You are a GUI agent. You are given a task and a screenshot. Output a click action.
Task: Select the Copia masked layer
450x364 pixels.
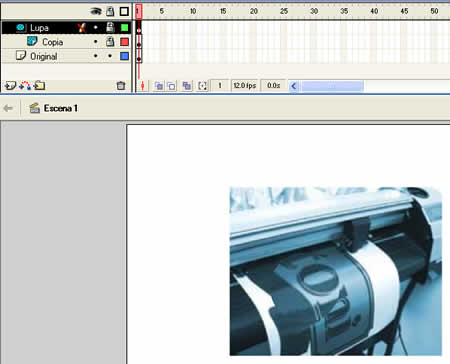click(67, 42)
